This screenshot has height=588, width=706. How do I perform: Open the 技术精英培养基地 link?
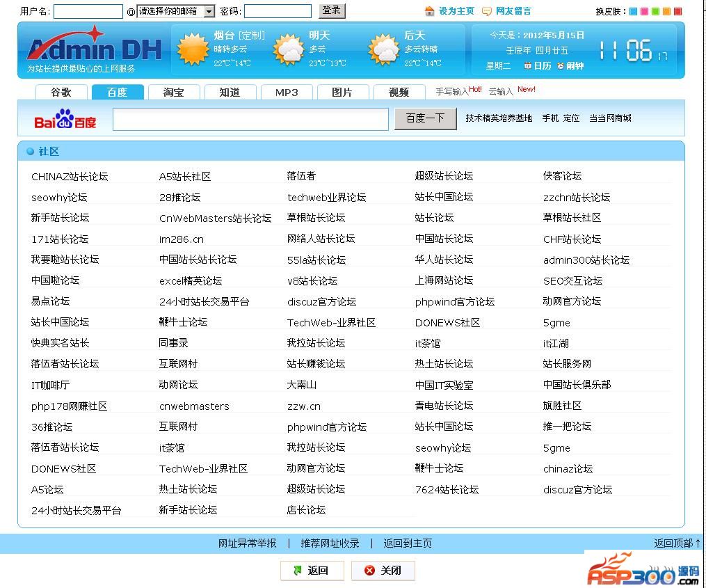[x=499, y=118]
